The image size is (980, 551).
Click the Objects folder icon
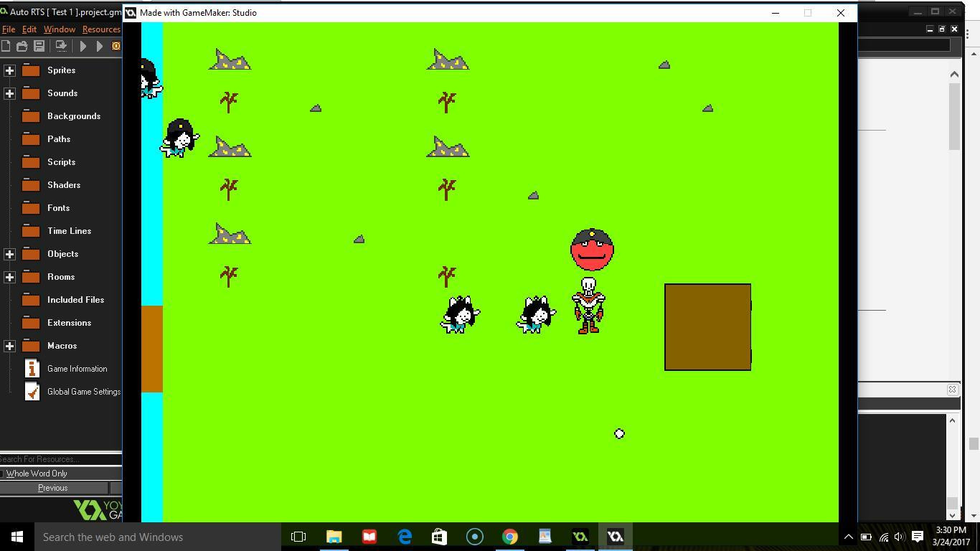coord(31,254)
